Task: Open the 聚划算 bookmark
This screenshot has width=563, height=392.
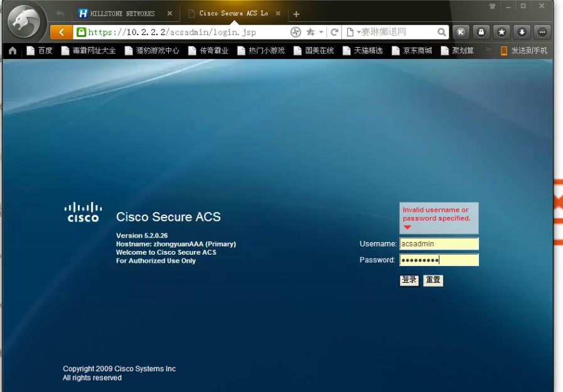Action: click(458, 51)
